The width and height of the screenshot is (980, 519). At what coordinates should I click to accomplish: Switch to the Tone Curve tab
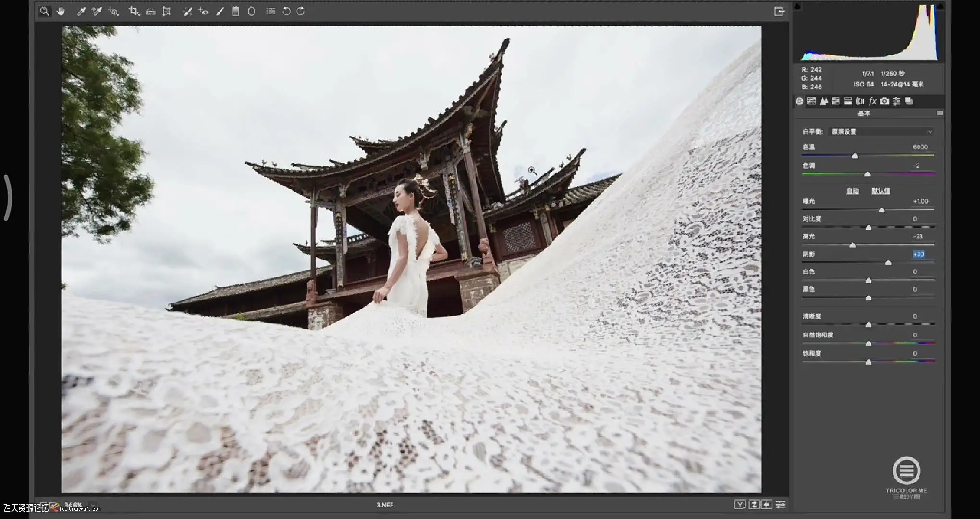click(811, 101)
